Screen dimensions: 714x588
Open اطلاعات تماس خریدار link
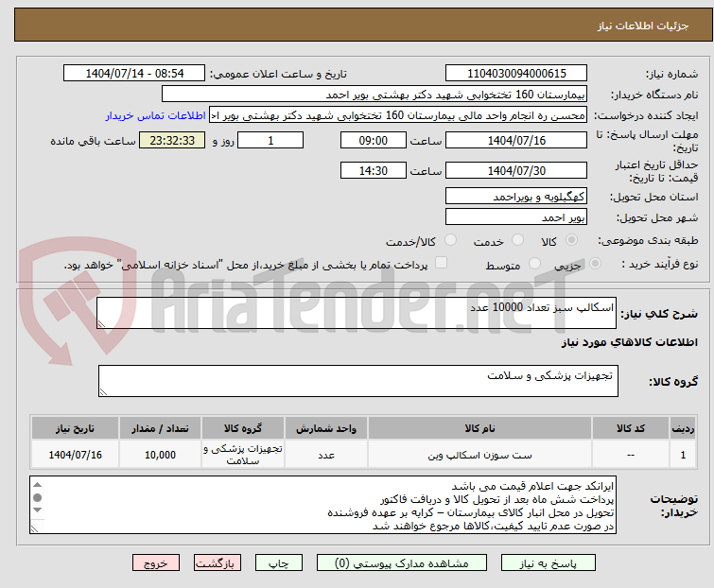[156, 115]
